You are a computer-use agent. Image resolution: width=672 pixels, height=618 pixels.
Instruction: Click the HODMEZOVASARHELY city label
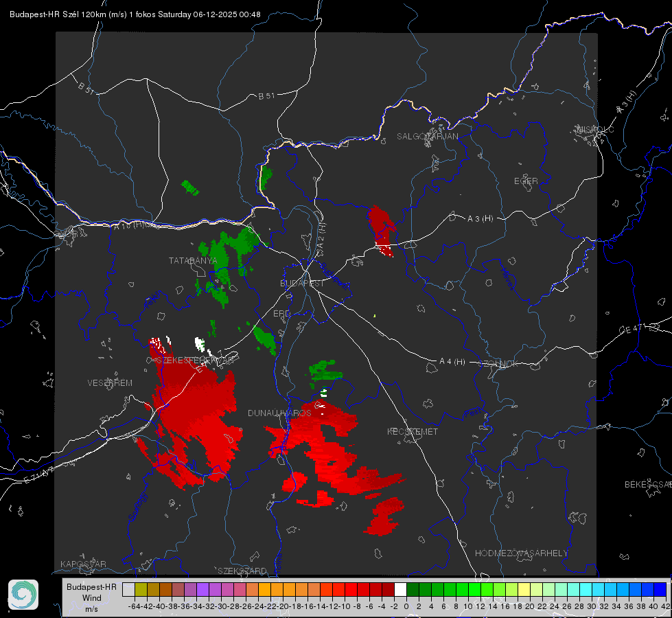[521, 553]
